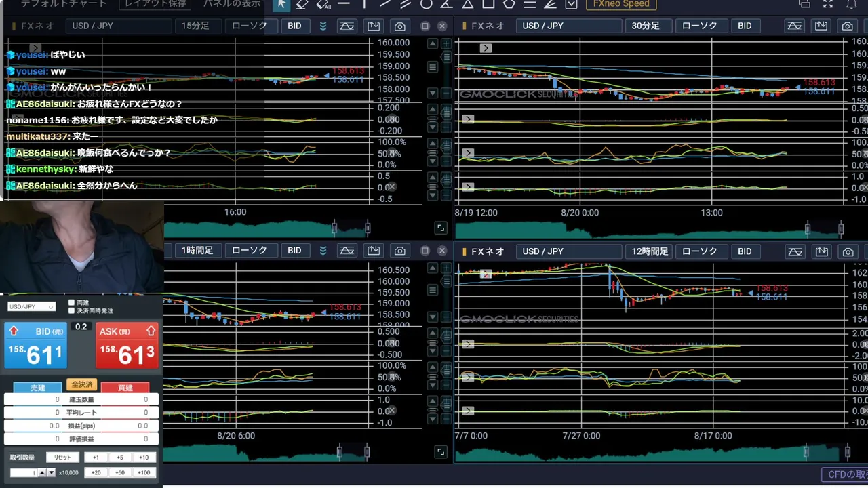Select the pentagon shape drawing tool
Viewport: 868px width, 488px height.
click(x=509, y=4)
